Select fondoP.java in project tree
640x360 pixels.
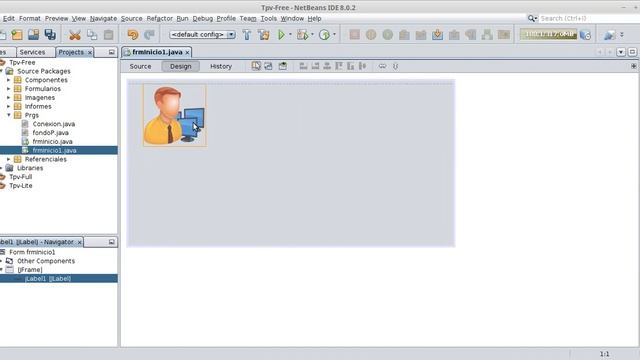(50, 133)
